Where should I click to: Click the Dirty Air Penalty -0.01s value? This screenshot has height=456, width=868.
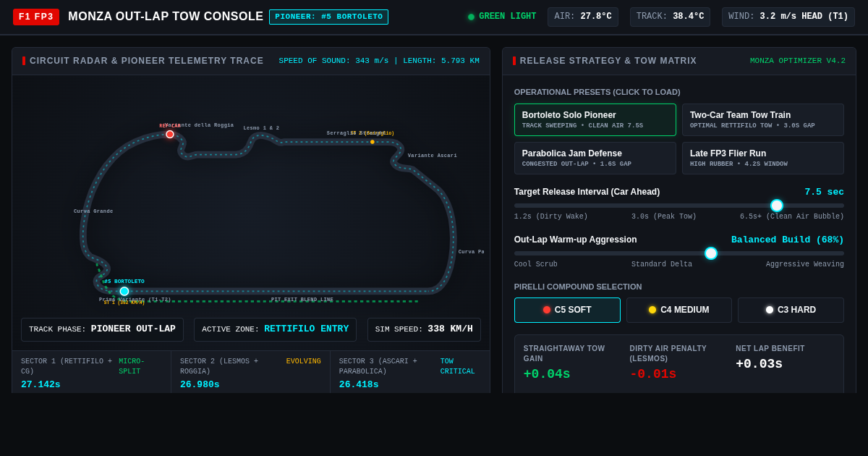pyautogui.click(x=653, y=374)
